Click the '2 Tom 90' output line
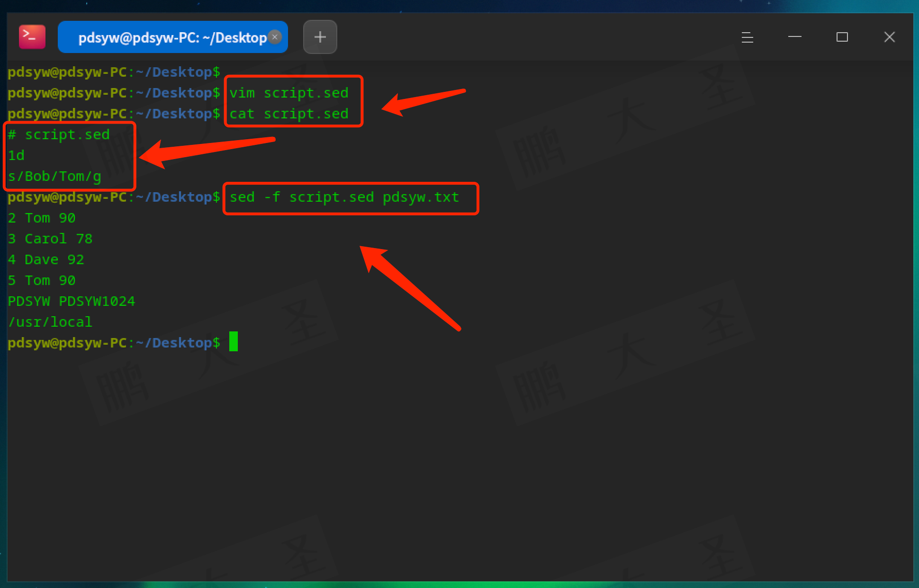The height and width of the screenshot is (588, 919). pyautogui.click(x=42, y=218)
